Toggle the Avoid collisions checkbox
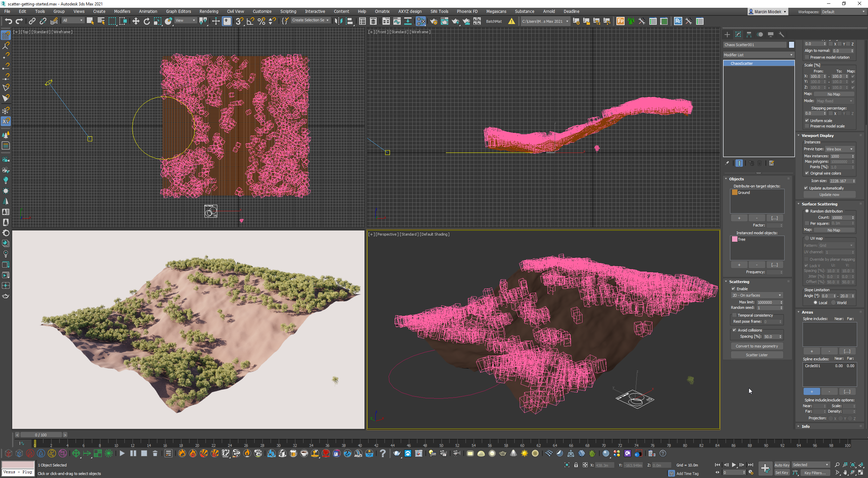Viewport: 868px width, 478px height. (734, 330)
